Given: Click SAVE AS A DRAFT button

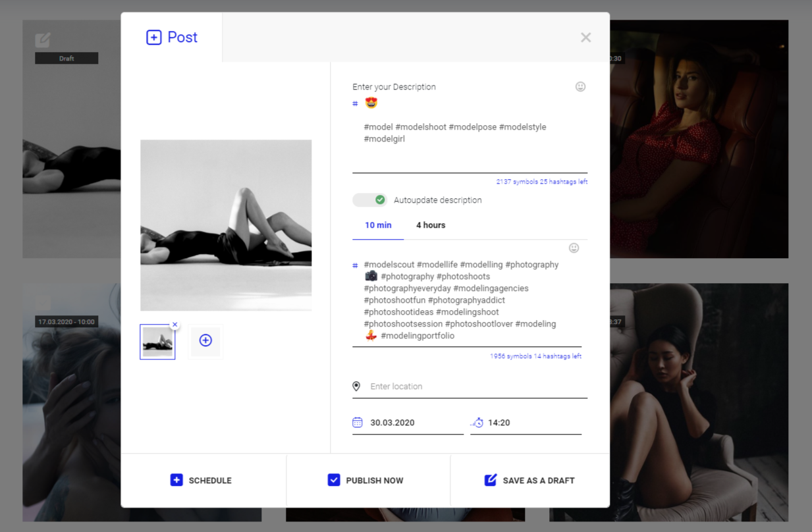Looking at the screenshot, I should click(x=529, y=480).
